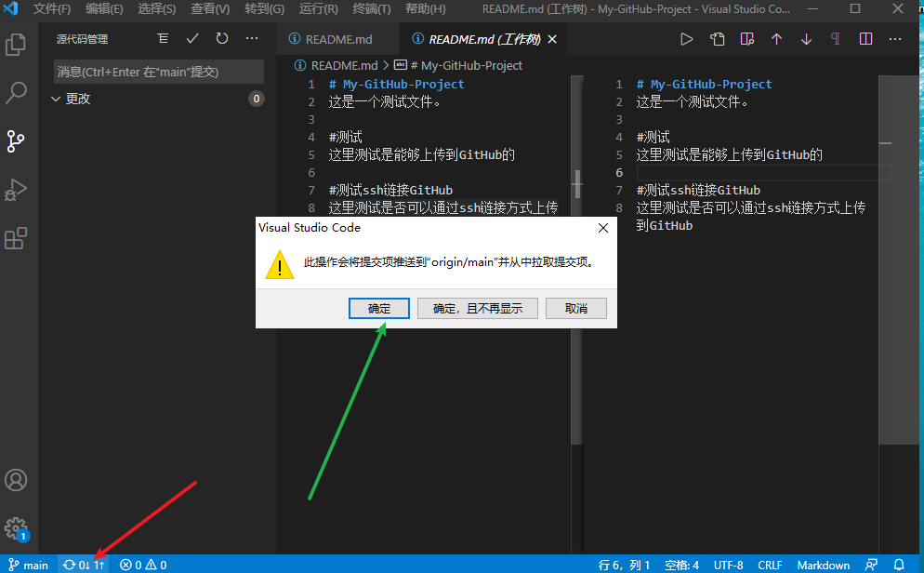Commit changes with the checkmark icon
Viewport: 924px width, 573px height.
pyautogui.click(x=192, y=38)
